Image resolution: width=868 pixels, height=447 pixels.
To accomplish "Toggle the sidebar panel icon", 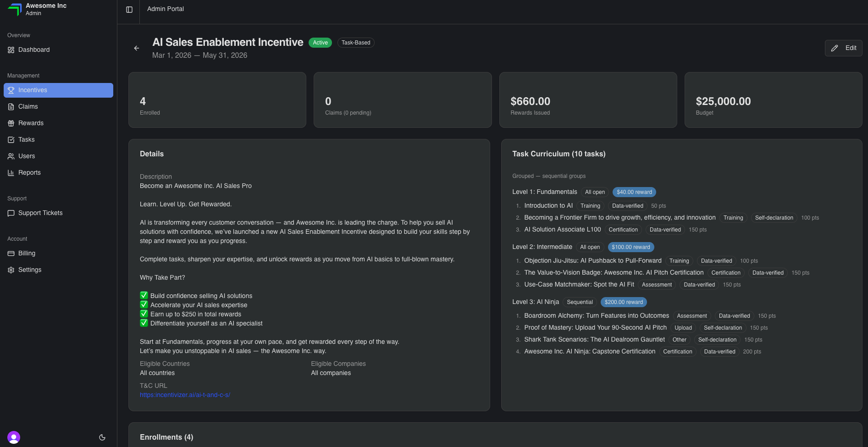I will click(x=129, y=10).
